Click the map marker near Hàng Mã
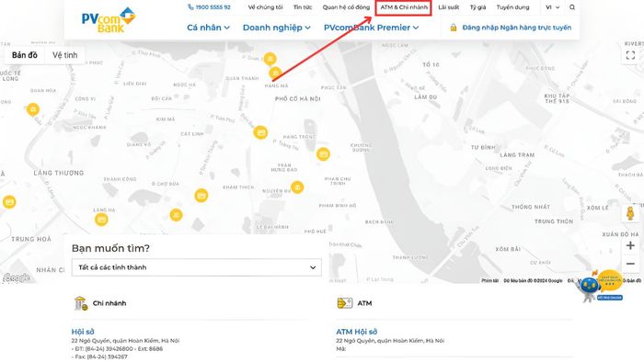 pyautogui.click(x=275, y=73)
